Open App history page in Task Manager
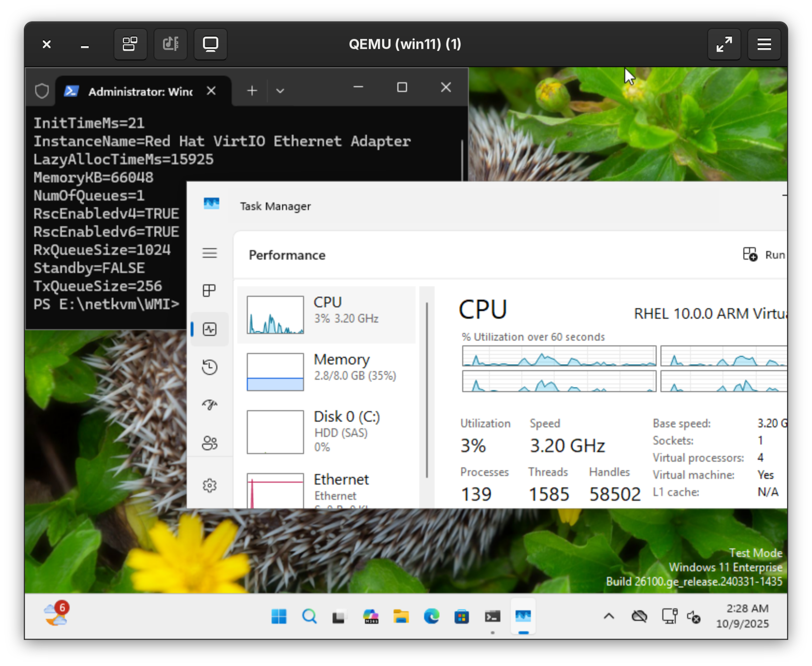Viewport: 812px width, 666px height. (x=210, y=367)
